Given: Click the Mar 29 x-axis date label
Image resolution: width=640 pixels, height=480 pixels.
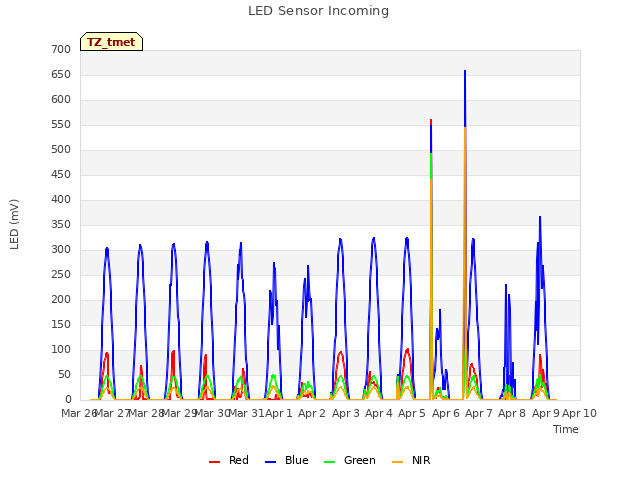Looking at the screenshot, I should coord(179,413).
